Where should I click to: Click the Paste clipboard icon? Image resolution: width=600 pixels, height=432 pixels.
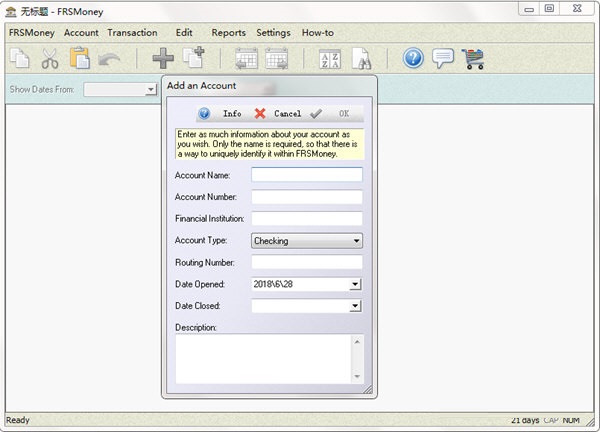[80, 58]
